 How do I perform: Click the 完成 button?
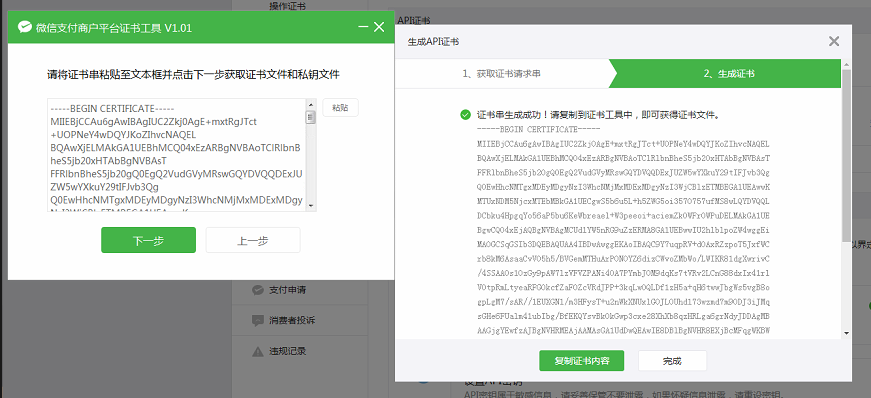[672, 361]
